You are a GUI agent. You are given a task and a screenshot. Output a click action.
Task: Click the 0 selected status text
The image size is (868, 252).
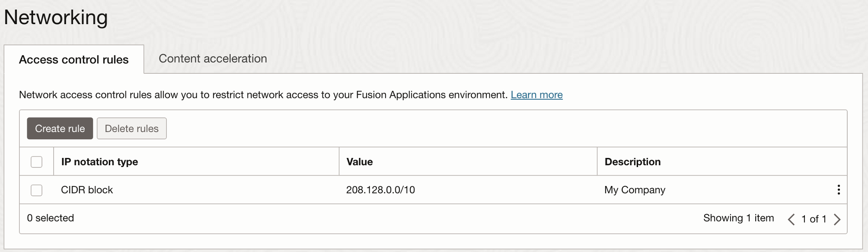tap(51, 218)
